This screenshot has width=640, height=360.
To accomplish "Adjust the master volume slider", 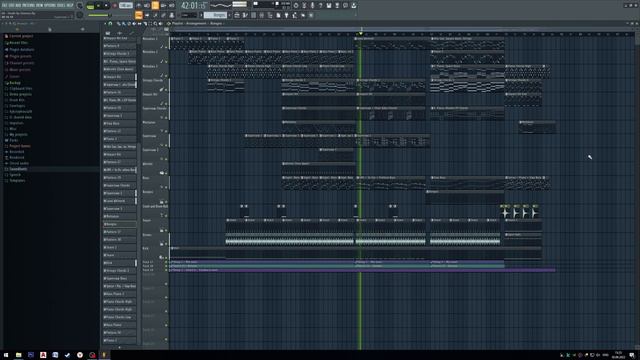I will (98, 15).
